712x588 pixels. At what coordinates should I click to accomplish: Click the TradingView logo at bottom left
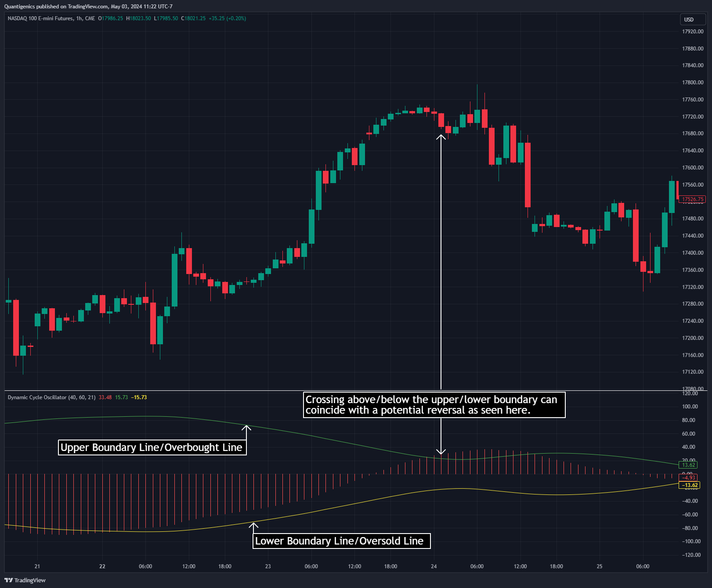pyautogui.click(x=25, y=580)
